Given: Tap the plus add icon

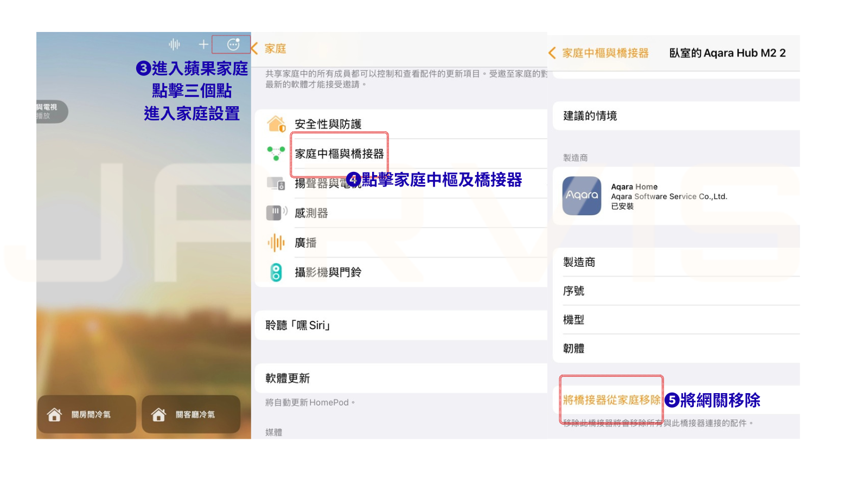Looking at the screenshot, I should (x=203, y=44).
